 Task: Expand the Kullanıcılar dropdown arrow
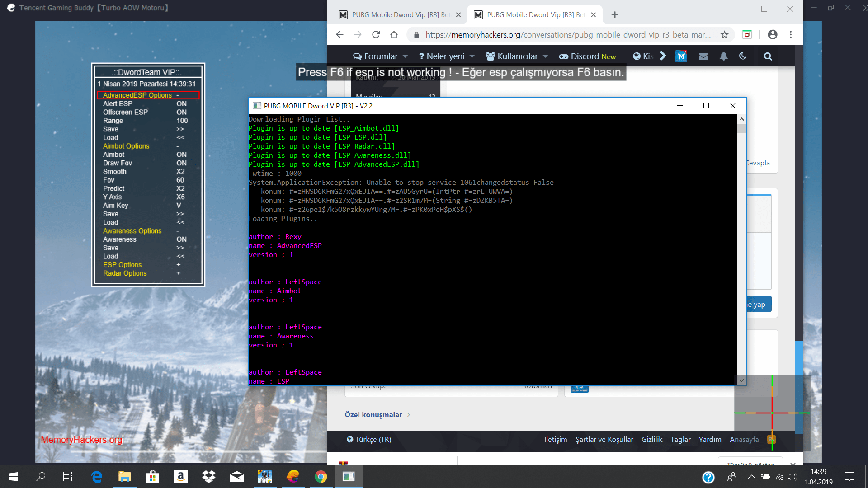pyautogui.click(x=545, y=56)
